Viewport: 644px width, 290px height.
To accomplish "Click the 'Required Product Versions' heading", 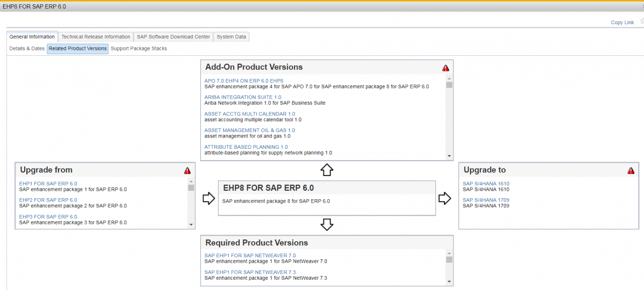I will pos(257,243).
